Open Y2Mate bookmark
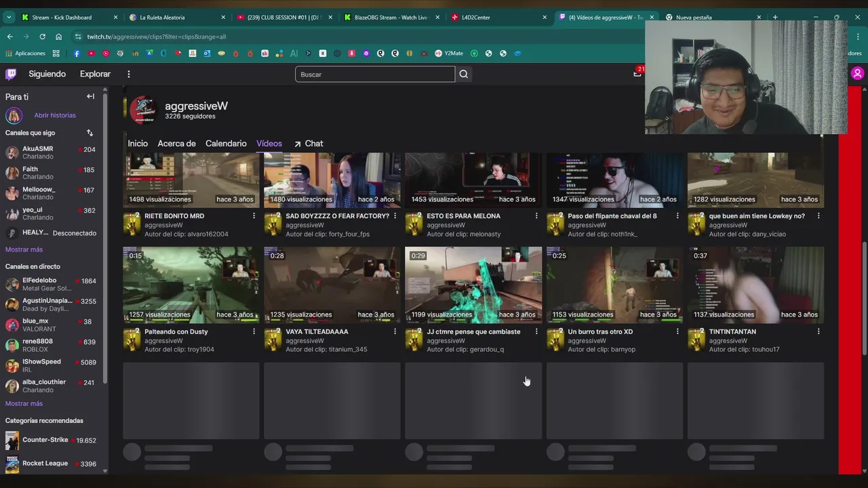This screenshot has height=488, width=868. click(x=449, y=54)
